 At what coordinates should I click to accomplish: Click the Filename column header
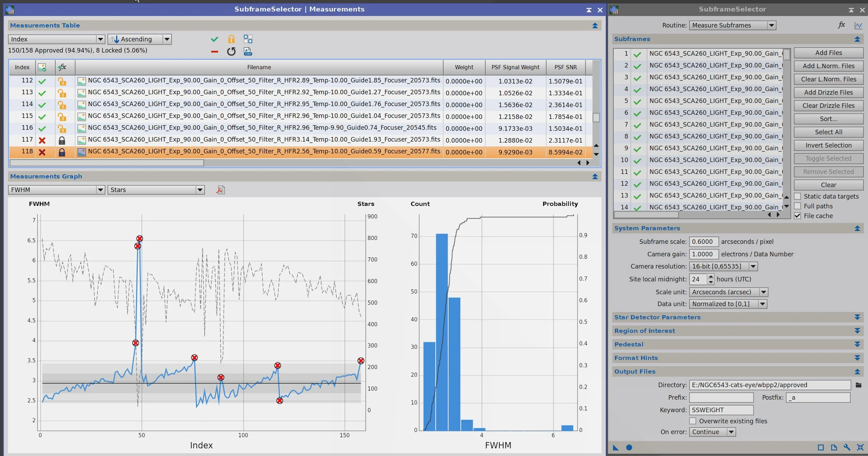click(x=259, y=67)
